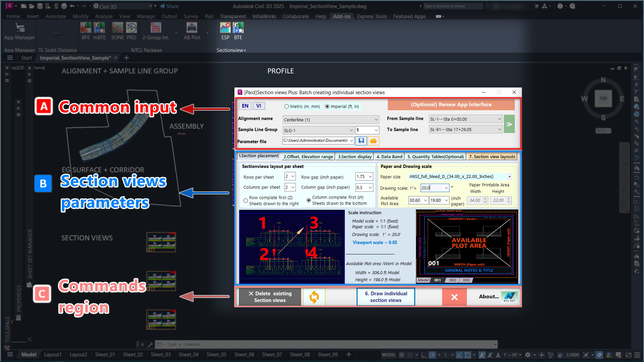Viewport: 644px width, 362px height.
Task: Click Draw individual section views button
Action: 386,297
